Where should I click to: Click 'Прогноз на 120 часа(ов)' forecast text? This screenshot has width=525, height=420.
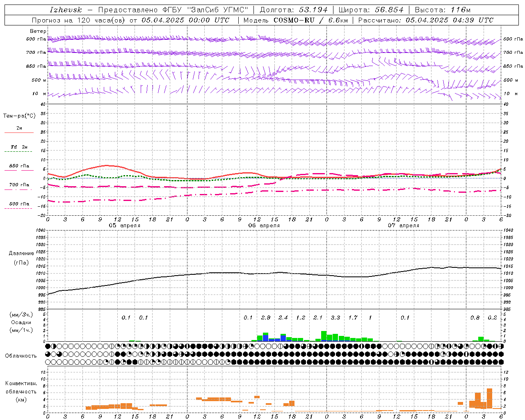[79, 20]
